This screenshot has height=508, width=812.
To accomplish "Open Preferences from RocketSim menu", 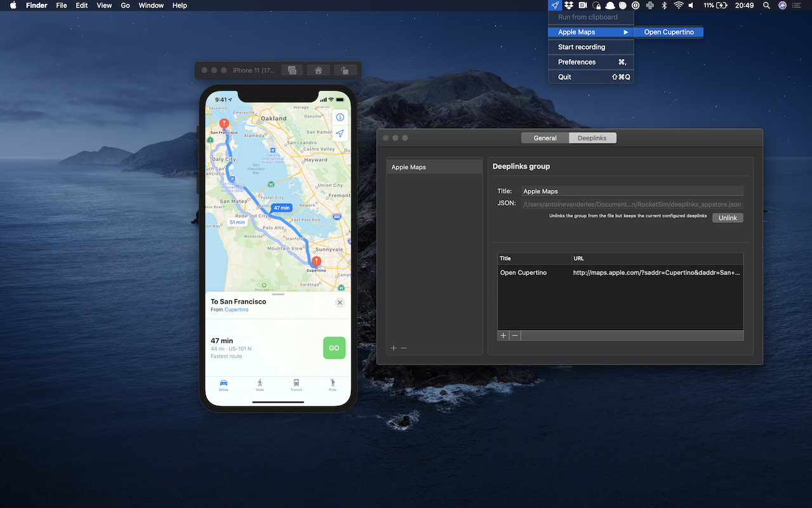I will click(x=591, y=62).
